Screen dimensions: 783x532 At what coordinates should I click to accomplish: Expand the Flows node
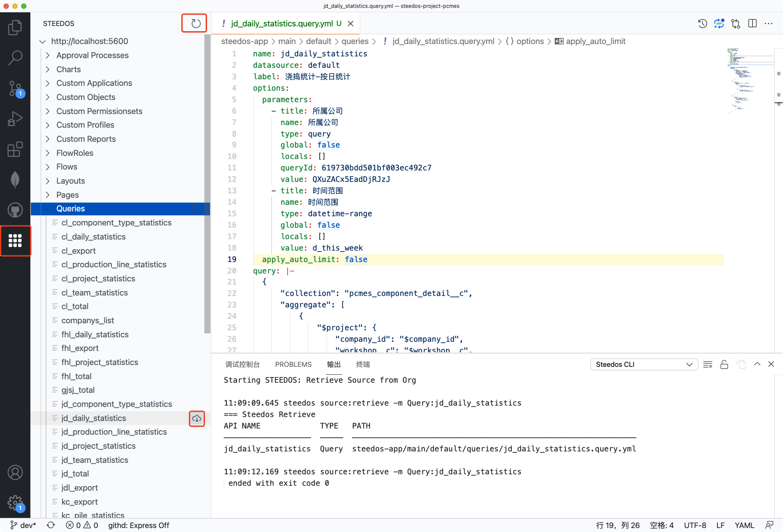tap(48, 167)
